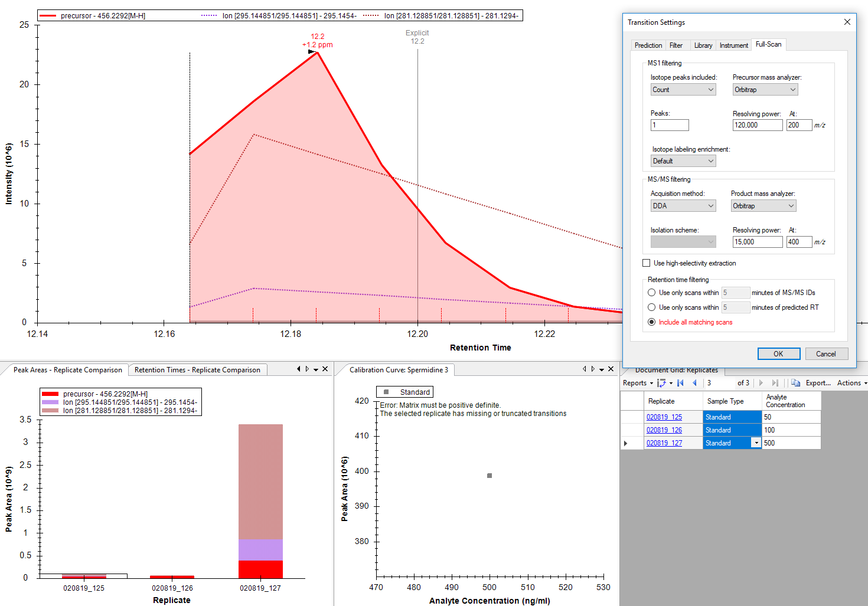This screenshot has width=868, height=606.
Task: Switch to the Filter tab
Action: coord(676,45)
